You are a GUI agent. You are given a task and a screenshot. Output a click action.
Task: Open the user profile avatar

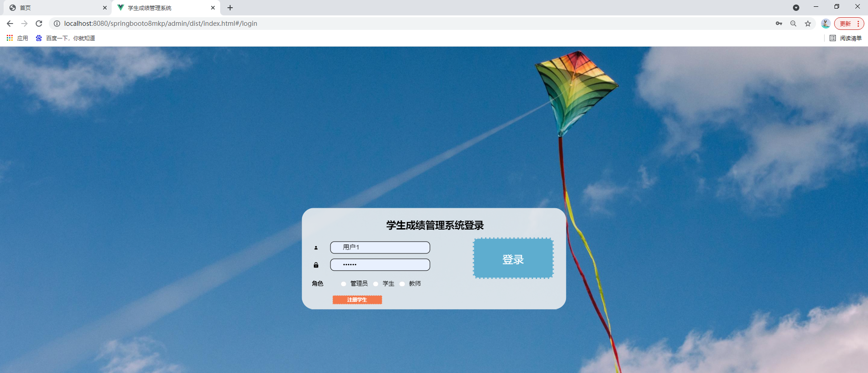[x=826, y=24]
